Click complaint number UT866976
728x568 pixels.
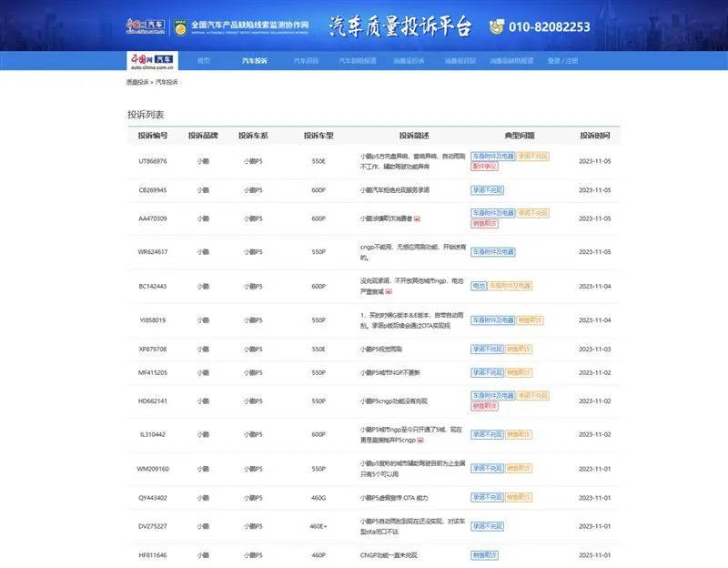pos(153,161)
